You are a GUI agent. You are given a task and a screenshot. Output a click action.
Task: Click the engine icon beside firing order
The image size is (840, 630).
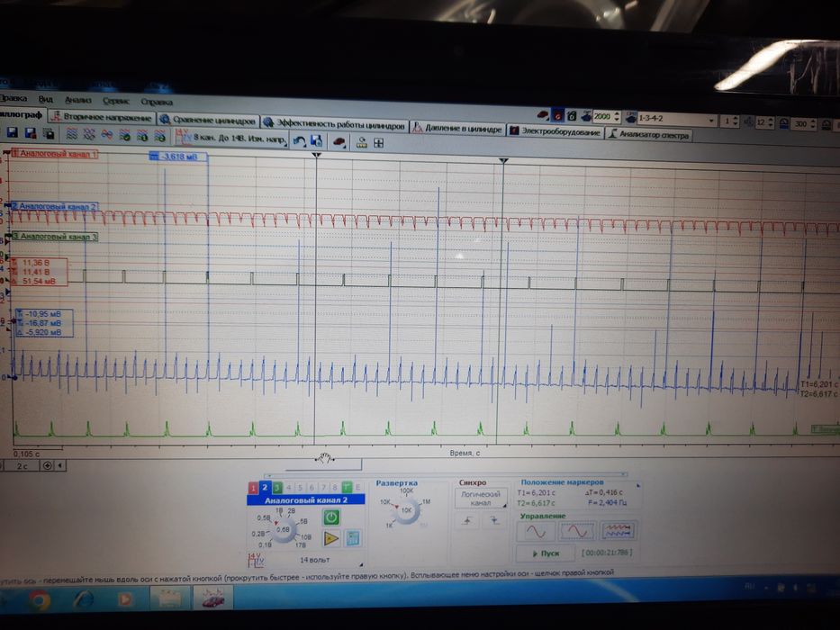(x=630, y=117)
